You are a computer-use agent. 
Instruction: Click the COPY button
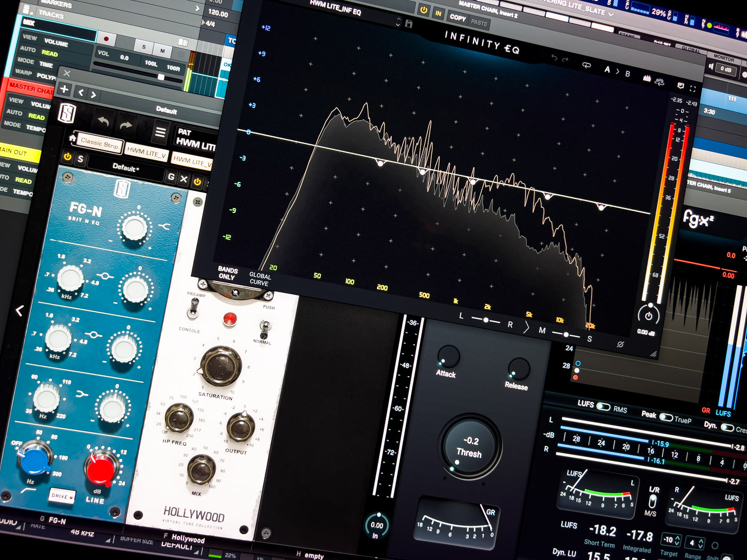pos(458,18)
